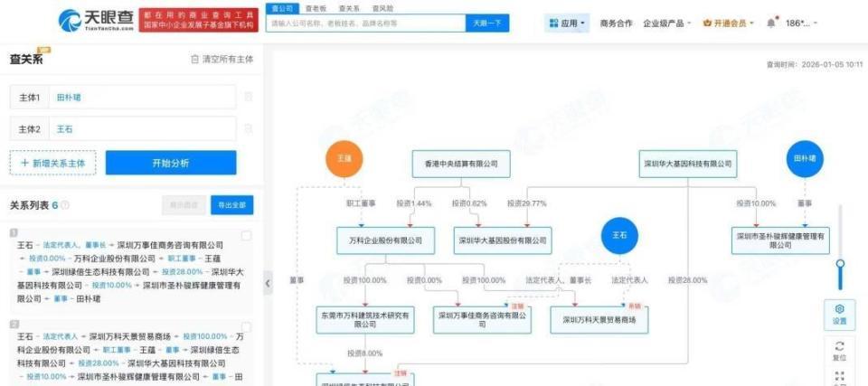Viewport: 868px width, 386px height.
Task: Select the 查关系 search tab
Action: 349,8
